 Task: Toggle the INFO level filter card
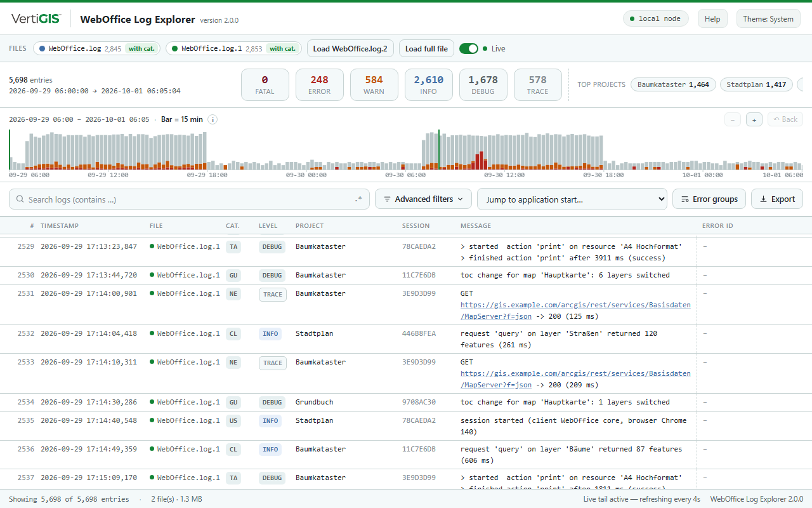[429, 84]
